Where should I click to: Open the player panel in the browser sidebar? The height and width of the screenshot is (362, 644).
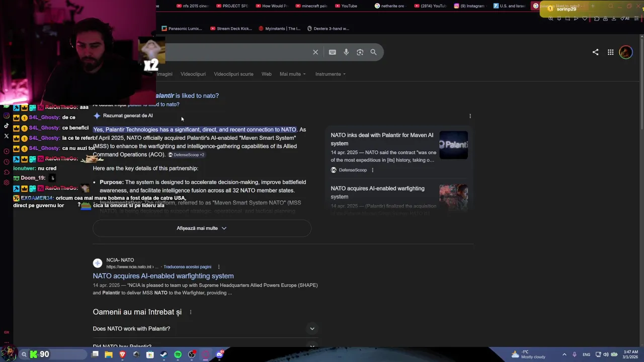pos(6,151)
